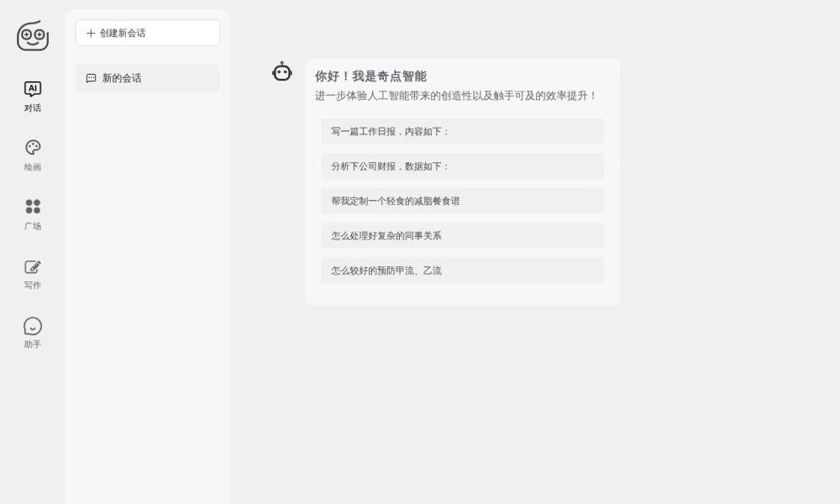Switch to the 对话 section via its label

[x=32, y=108]
